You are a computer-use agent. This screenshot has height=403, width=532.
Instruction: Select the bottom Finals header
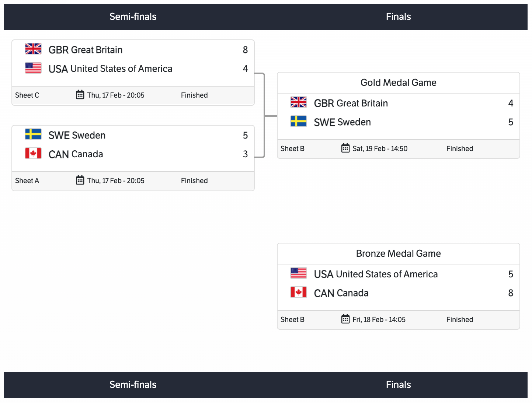click(398, 385)
